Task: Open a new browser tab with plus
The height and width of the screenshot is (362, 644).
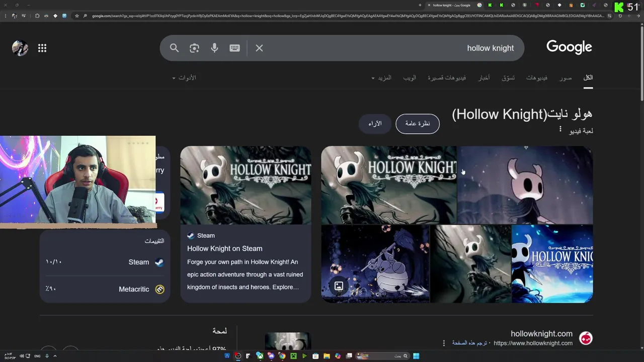Action: click(x=420, y=5)
